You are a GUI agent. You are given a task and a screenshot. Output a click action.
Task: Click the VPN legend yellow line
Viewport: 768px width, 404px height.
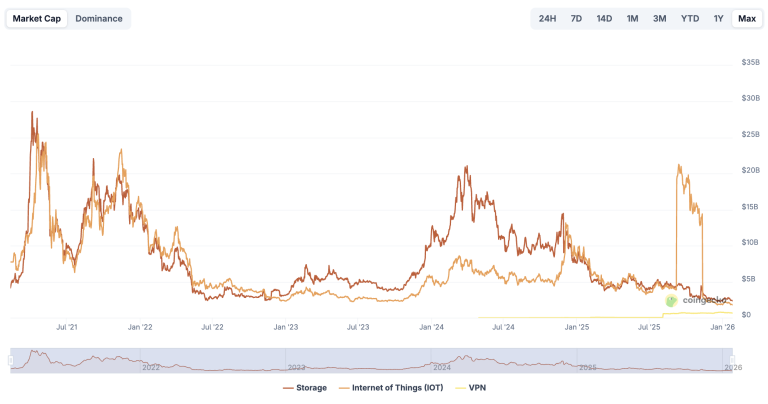coord(460,388)
